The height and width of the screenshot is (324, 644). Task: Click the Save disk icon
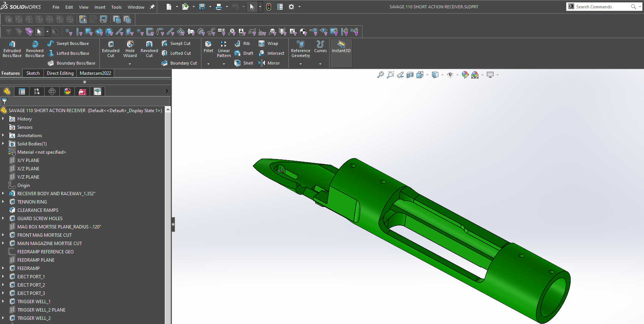[x=202, y=7]
